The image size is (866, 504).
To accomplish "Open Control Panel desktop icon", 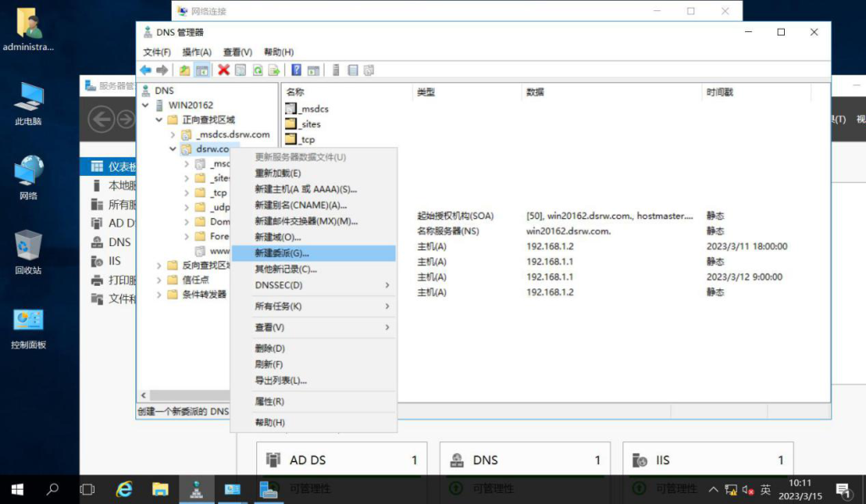I will [28, 328].
